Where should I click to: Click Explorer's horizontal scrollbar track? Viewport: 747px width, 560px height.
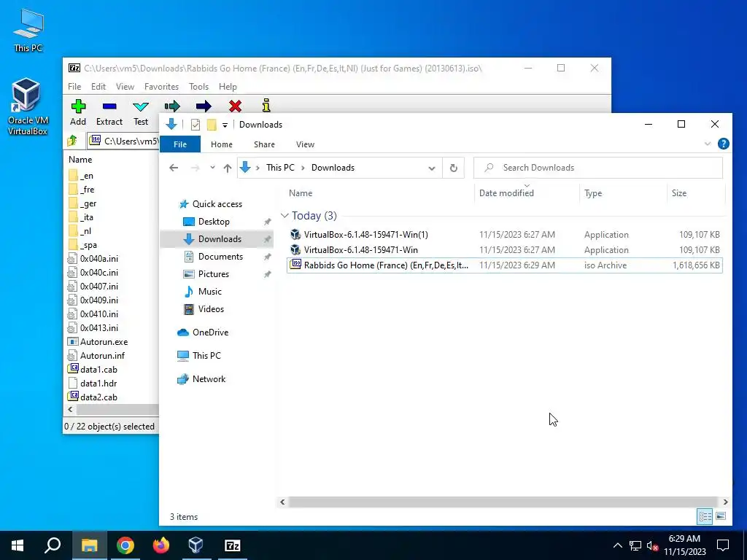click(503, 502)
